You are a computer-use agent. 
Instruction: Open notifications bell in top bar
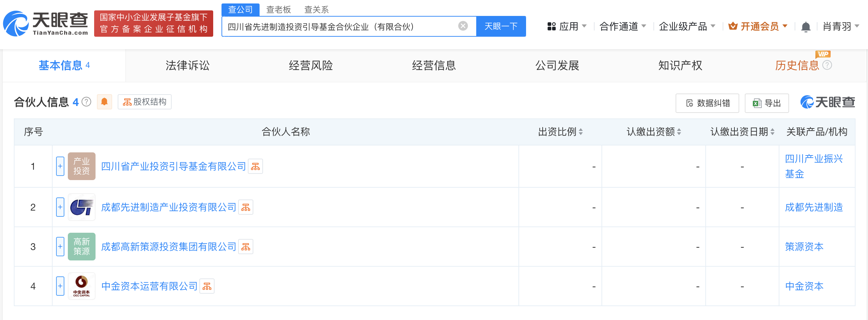click(x=806, y=27)
